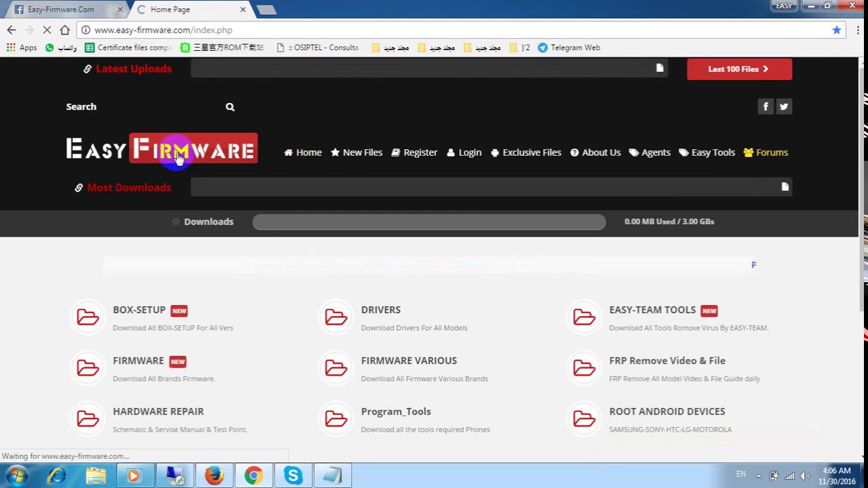Screen dimensions: 868x488
Task: Click the Latest Uploads link
Action: (134, 68)
